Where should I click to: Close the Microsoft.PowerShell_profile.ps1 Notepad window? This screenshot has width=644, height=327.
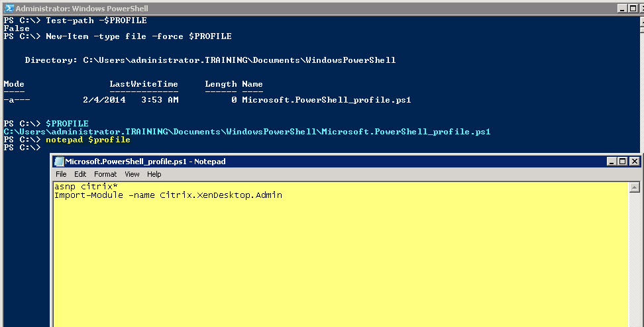coord(634,162)
